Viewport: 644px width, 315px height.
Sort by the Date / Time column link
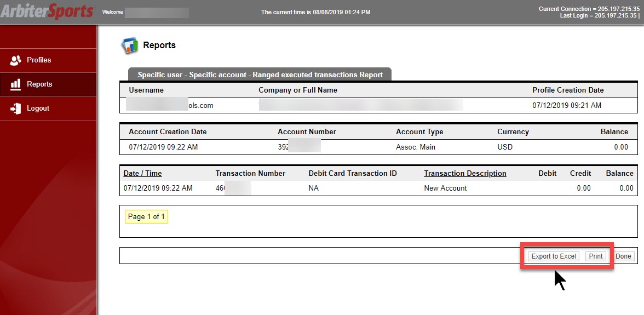click(x=142, y=173)
